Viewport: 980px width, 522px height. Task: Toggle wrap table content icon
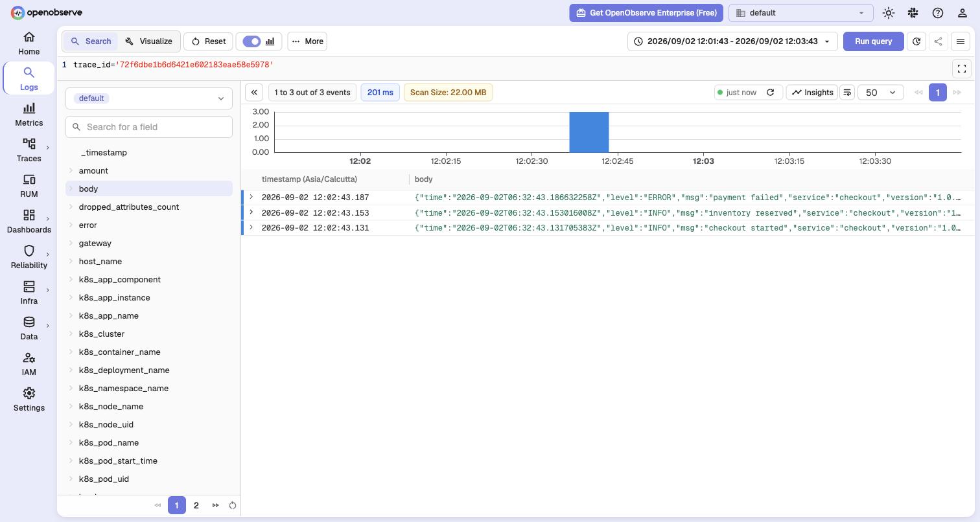[x=847, y=93]
